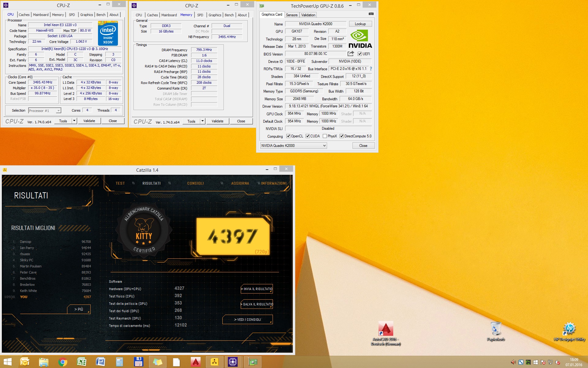Image resolution: width=588 pixels, height=368 pixels.
Task: Open the Papierkorb recycle bin
Action: [496, 331]
